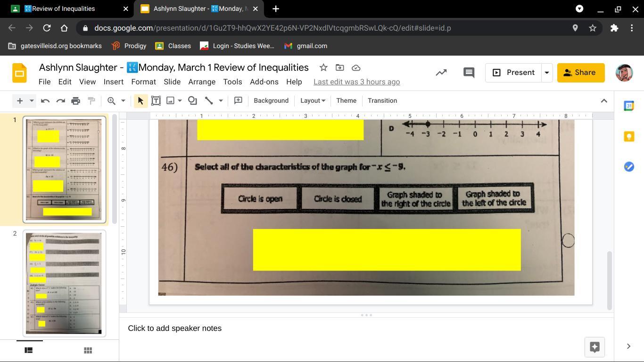
Task: Open the comment history
Action: click(469, 73)
